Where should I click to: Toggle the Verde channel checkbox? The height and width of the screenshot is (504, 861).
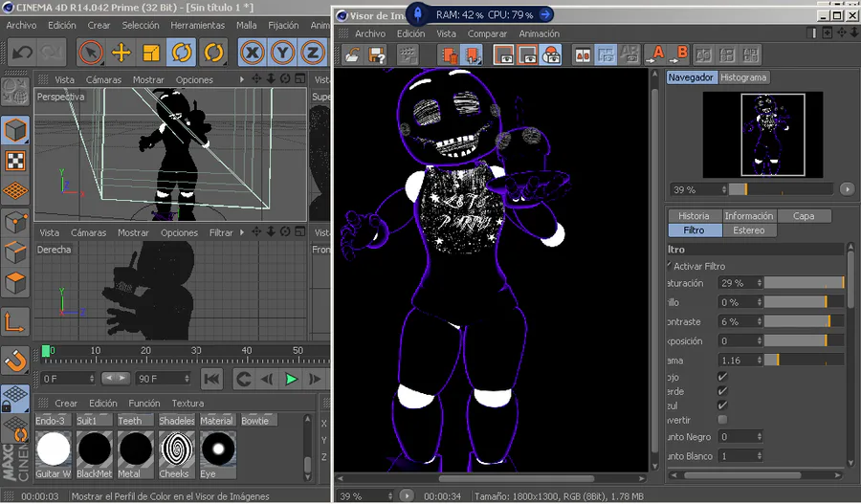722,391
